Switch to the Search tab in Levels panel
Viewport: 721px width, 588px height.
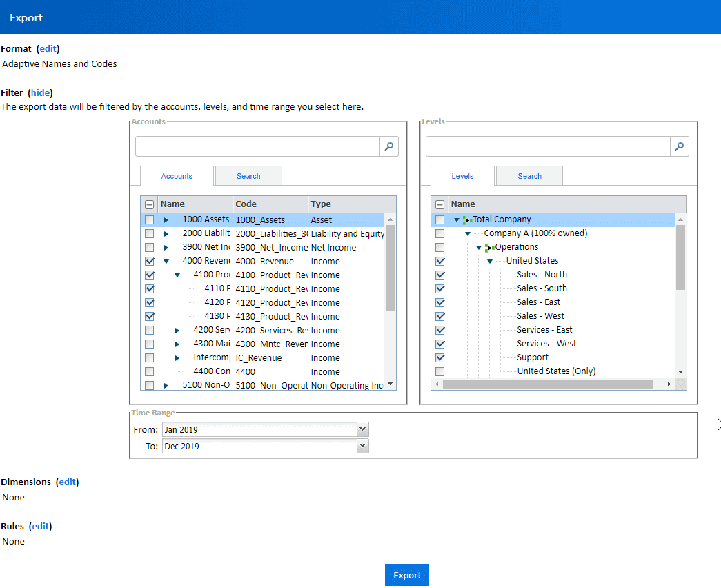click(x=529, y=175)
